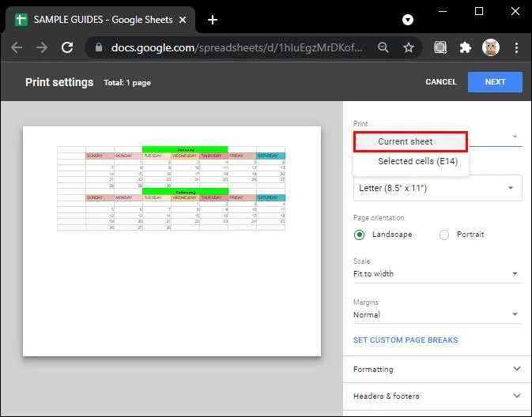
Task: Open the Print range dropdown arrow
Action: click(x=515, y=137)
